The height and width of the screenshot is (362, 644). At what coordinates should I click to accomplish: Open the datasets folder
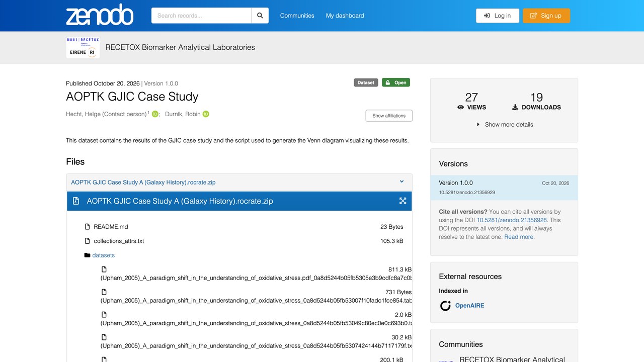pyautogui.click(x=104, y=255)
